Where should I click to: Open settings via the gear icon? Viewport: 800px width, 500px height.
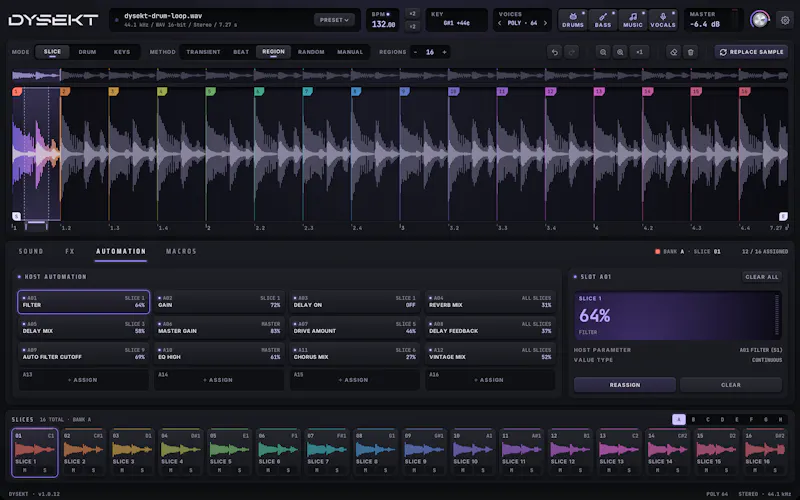pos(785,20)
